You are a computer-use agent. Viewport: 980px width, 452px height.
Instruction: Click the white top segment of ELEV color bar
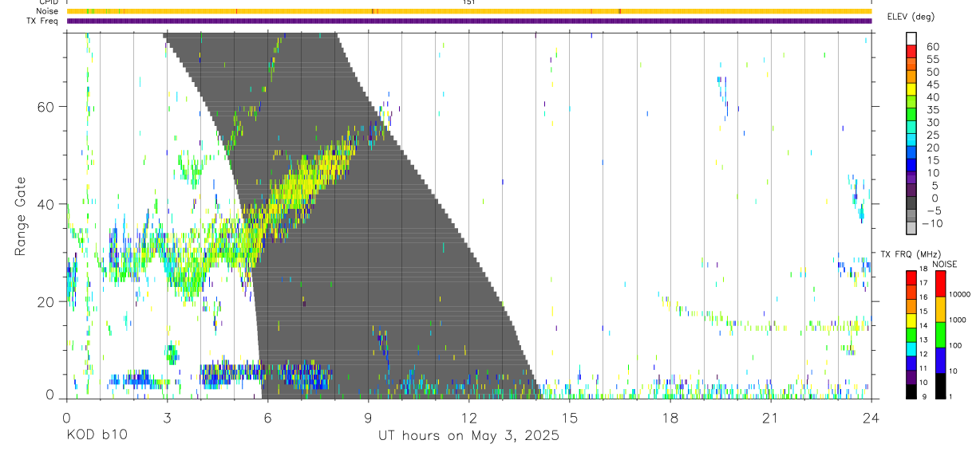click(911, 39)
